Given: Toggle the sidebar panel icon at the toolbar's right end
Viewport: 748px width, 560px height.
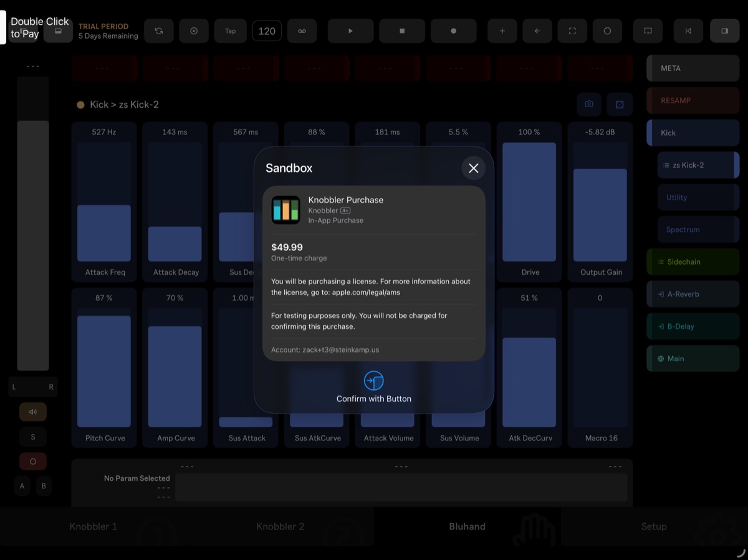Looking at the screenshot, I should [725, 31].
